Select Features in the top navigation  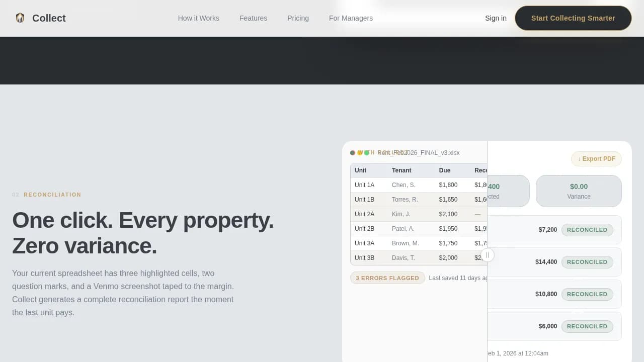[x=253, y=18]
